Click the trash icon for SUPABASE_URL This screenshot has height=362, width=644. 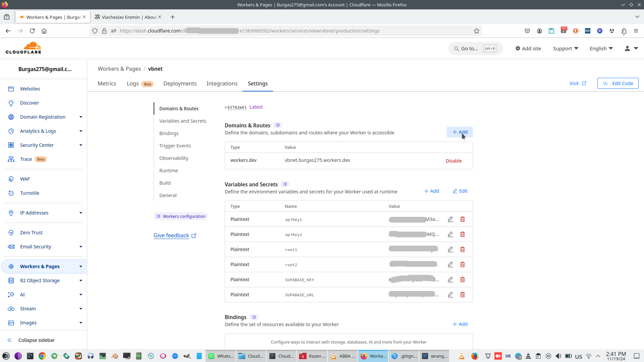click(463, 295)
